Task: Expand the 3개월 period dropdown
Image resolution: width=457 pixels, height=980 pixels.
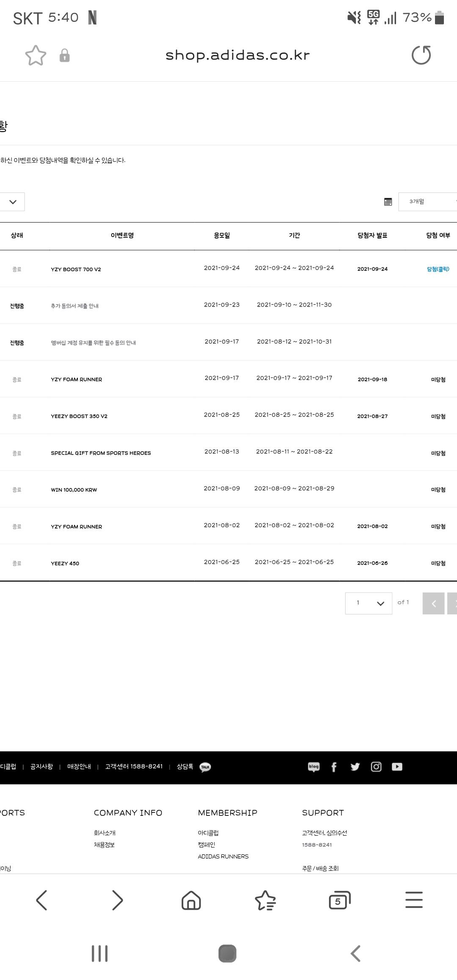Action: pos(427,202)
